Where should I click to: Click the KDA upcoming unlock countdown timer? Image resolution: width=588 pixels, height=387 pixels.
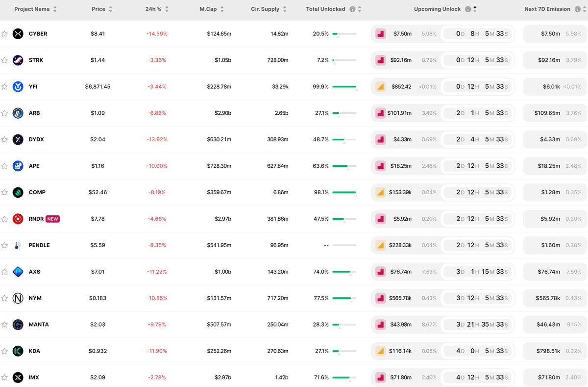(477, 351)
